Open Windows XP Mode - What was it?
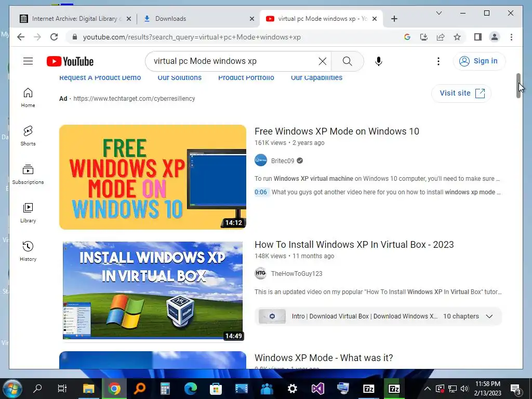Screen dimensions: 532x399 (323, 358)
